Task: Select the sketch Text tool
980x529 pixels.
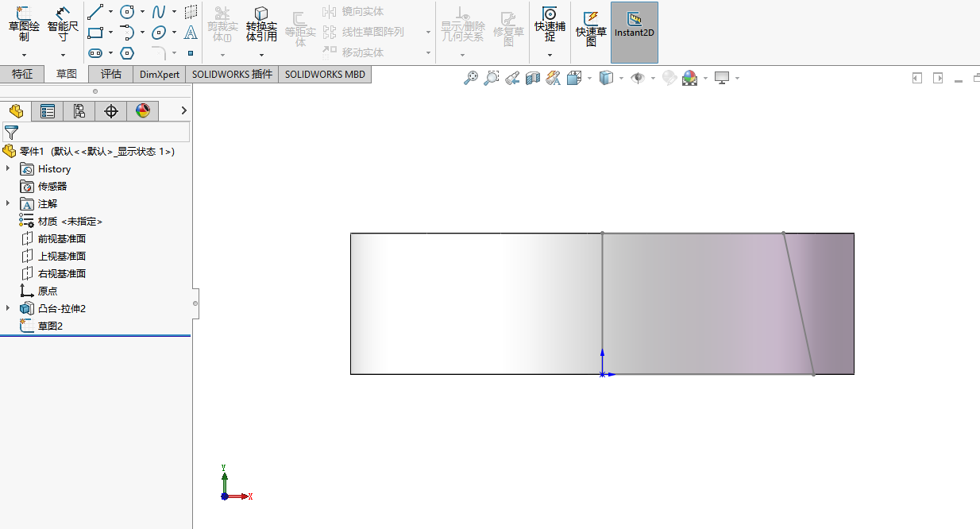Action: tap(191, 33)
